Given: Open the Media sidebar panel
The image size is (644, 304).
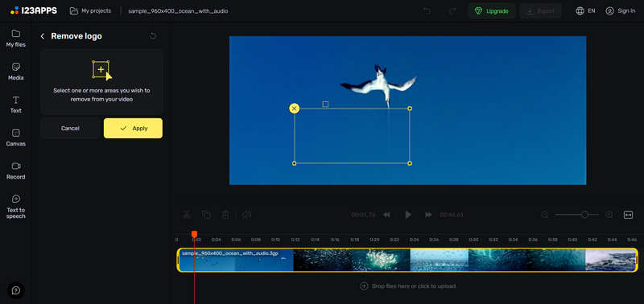Looking at the screenshot, I should 15,72.
